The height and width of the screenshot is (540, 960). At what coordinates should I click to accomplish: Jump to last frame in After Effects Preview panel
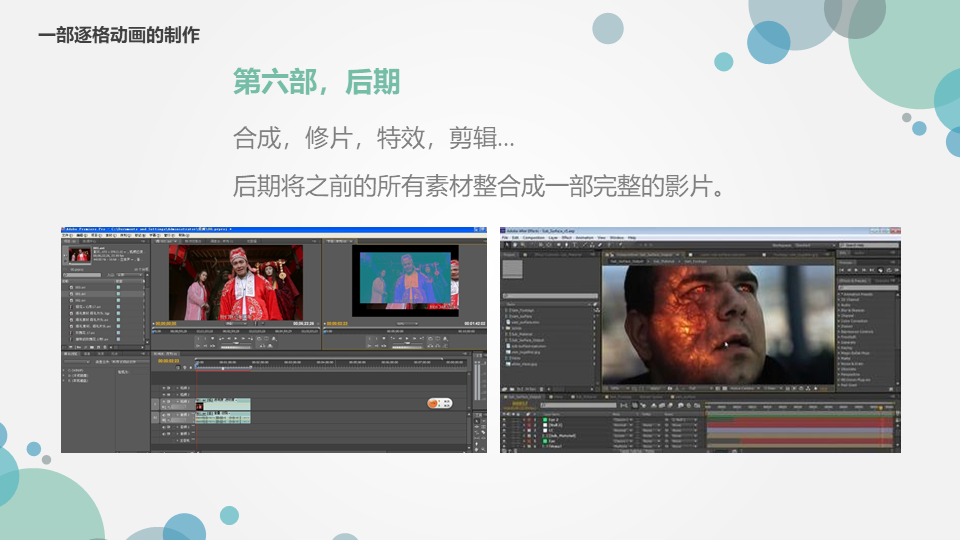pos(871,270)
